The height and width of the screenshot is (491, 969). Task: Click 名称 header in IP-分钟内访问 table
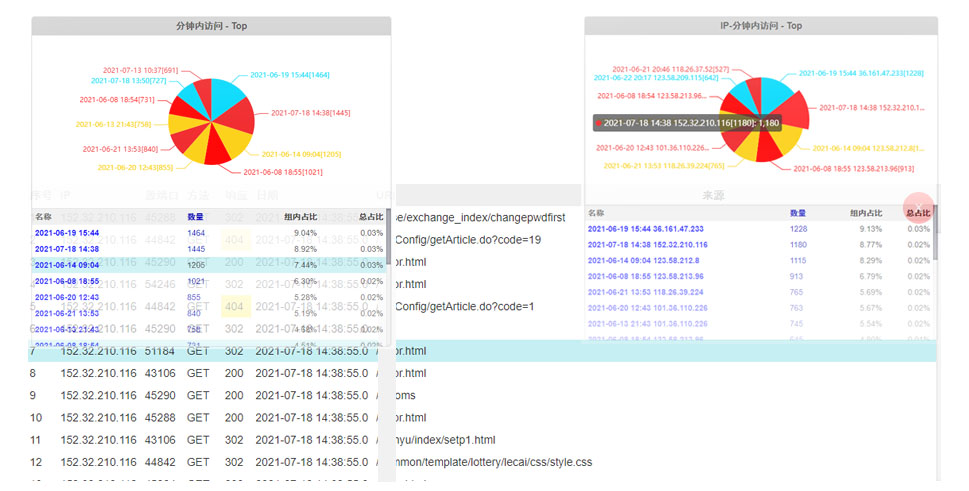596,213
